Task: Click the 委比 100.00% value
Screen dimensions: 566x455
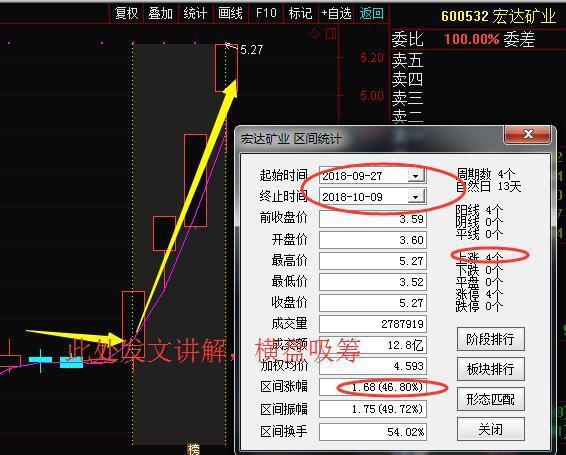Action: coord(471,39)
